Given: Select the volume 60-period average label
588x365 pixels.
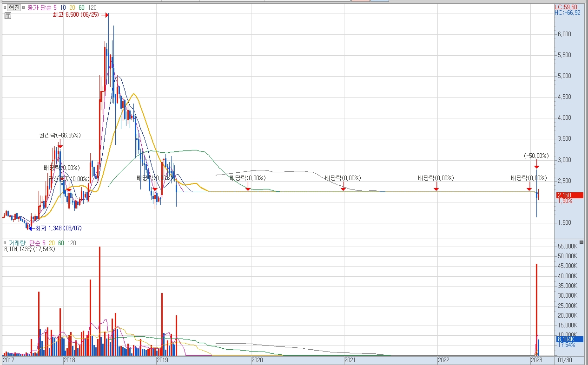Looking at the screenshot, I should point(61,243).
